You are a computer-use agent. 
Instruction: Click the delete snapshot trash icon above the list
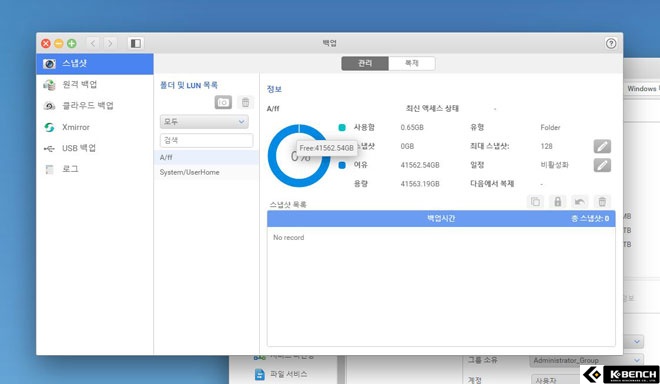click(x=602, y=202)
